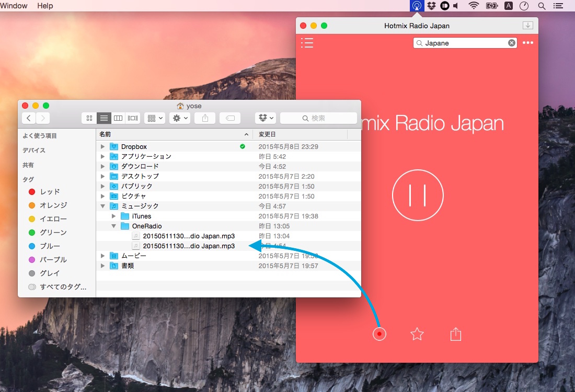Select the ピクチャ folder row
This screenshot has height=392, width=575.
[x=228, y=196]
